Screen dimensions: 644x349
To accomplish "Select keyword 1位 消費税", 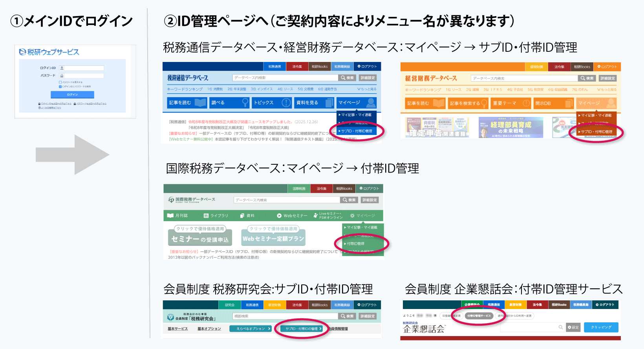I will click(215, 89).
